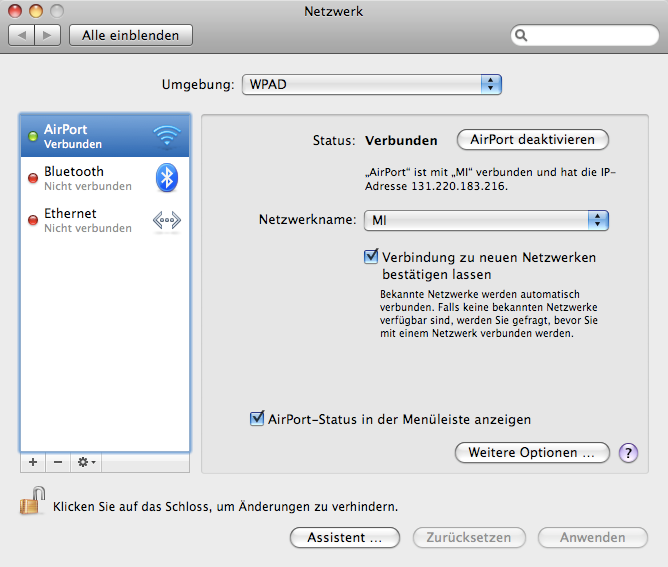This screenshot has height=567, width=668.
Task: Open the Netzwerkname MI dropdown
Action: click(x=487, y=220)
